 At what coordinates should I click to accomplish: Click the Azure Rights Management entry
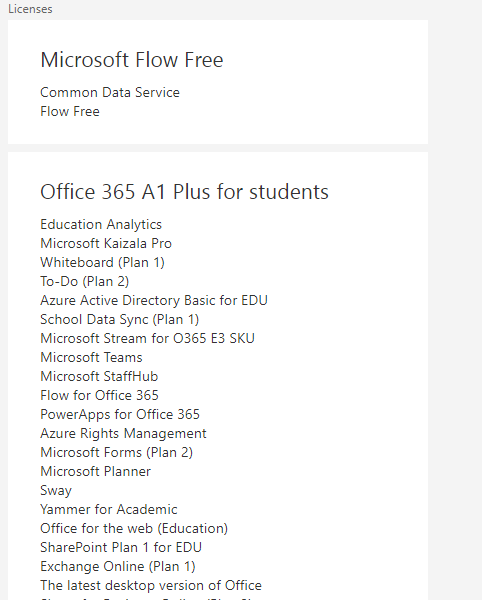[123, 434]
